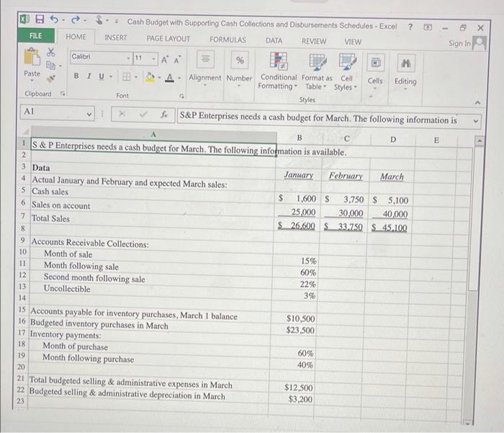This screenshot has height=433, width=504.
Task: Open the Underline options dropdown arrow
Action: (111, 76)
